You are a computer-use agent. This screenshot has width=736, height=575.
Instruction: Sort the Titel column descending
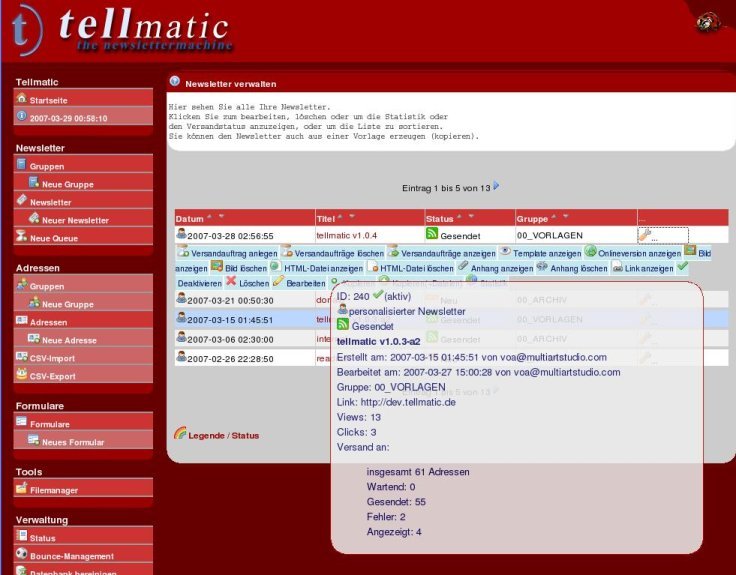(x=352, y=217)
